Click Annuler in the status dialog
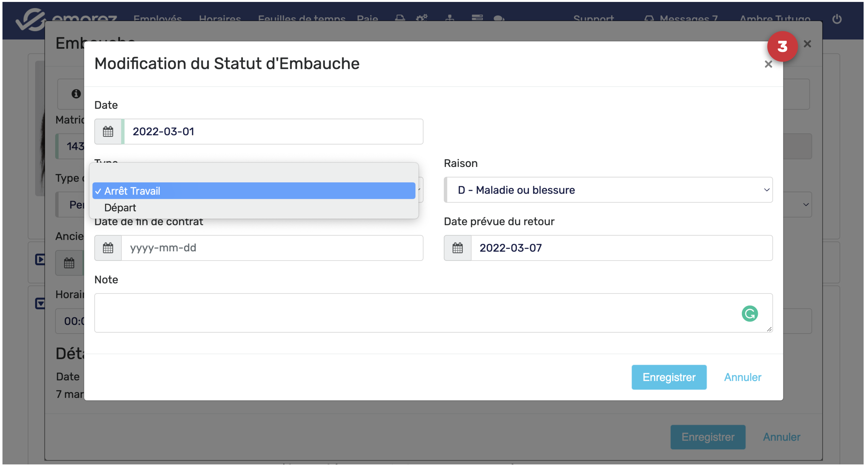 (x=742, y=377)
